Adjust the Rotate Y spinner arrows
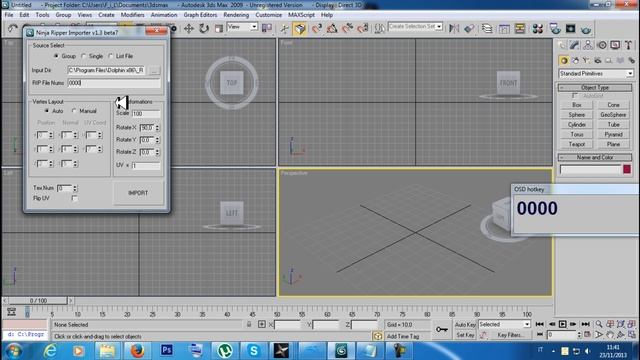The image size is (640, 360). (x=158, y=140)
